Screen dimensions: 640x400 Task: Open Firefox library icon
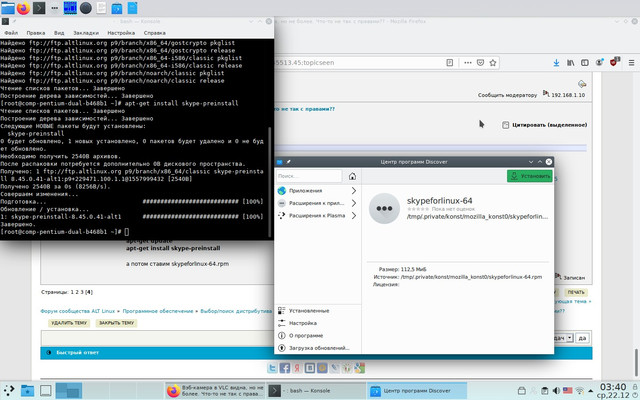(x=570, y=62)
